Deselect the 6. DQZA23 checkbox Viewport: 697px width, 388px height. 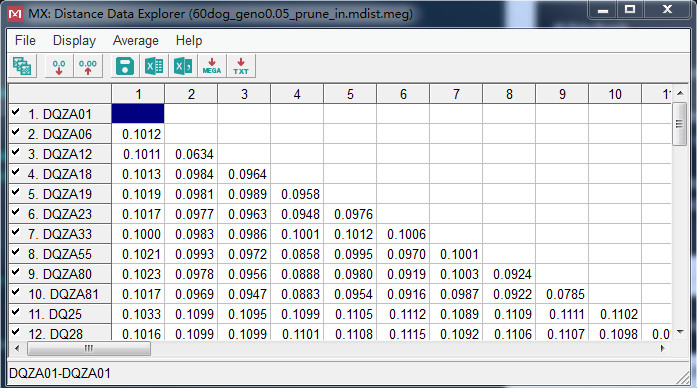click(16, 212)
